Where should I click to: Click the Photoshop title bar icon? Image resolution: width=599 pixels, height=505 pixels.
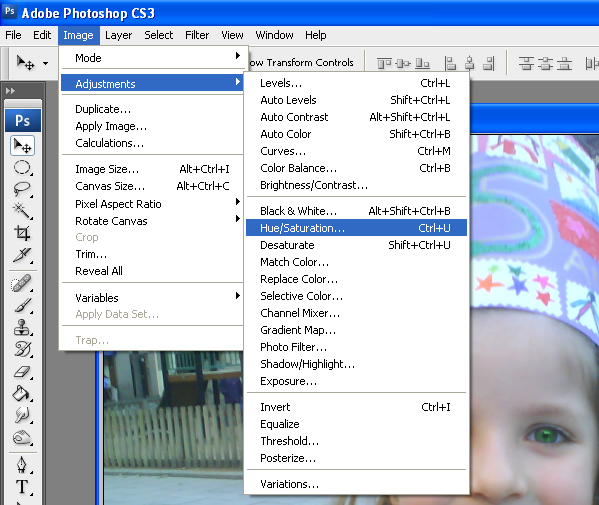click(10, 11)
